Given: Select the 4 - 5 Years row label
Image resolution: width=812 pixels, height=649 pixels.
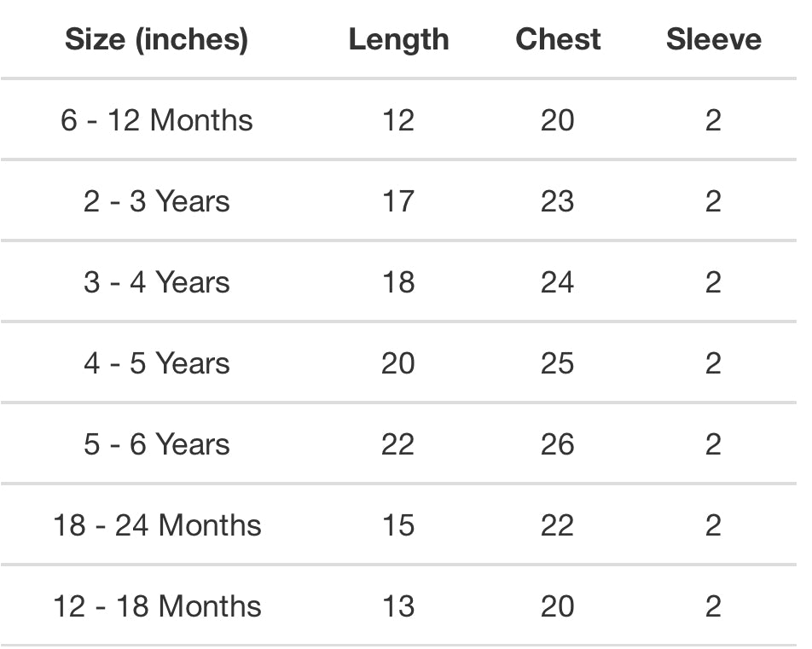Looking at the screenshot, I should [x=156, y=363].
